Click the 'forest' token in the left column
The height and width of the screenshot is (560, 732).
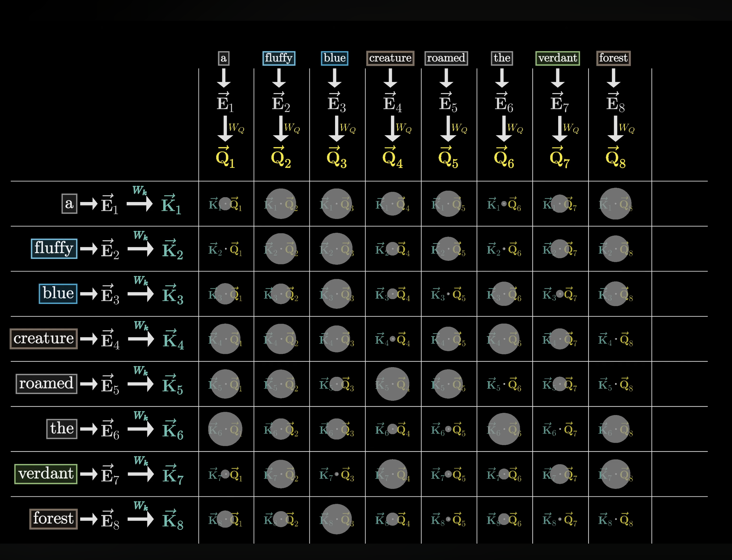click(53, 519)
